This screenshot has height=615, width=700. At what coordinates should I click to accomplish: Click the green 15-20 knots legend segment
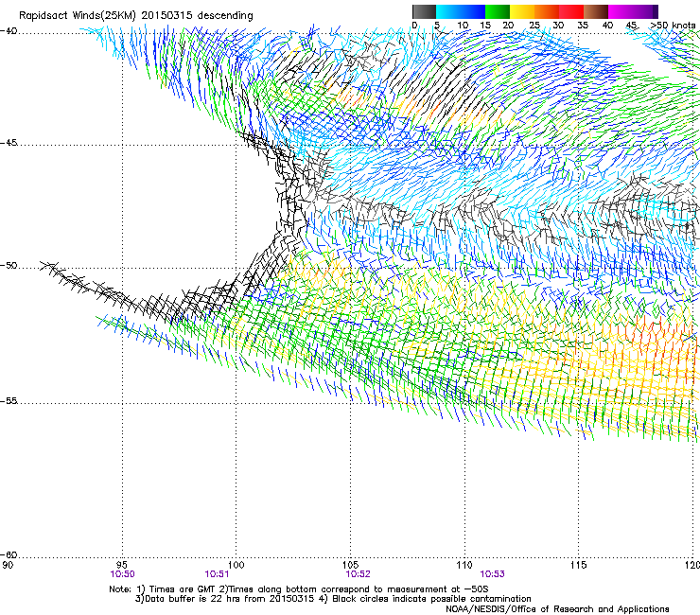(498, 11)
